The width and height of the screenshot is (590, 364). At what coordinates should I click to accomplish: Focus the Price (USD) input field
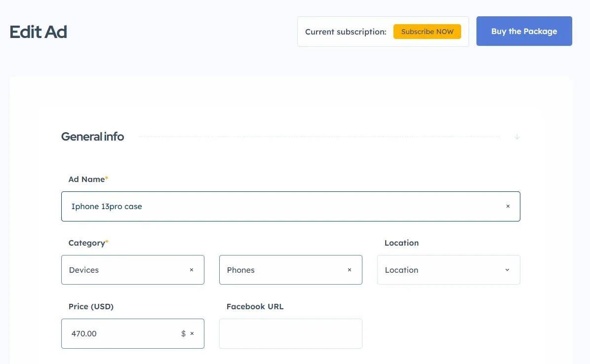point(132,333)
